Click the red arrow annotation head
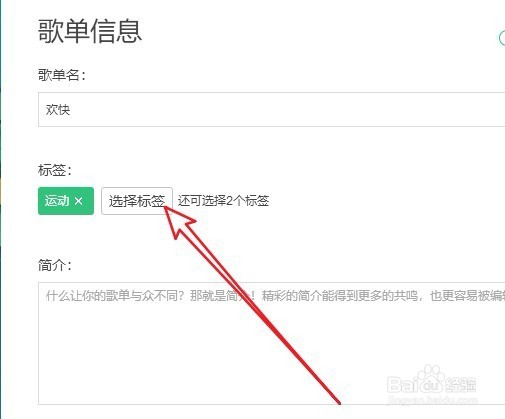 click(178, 220)
